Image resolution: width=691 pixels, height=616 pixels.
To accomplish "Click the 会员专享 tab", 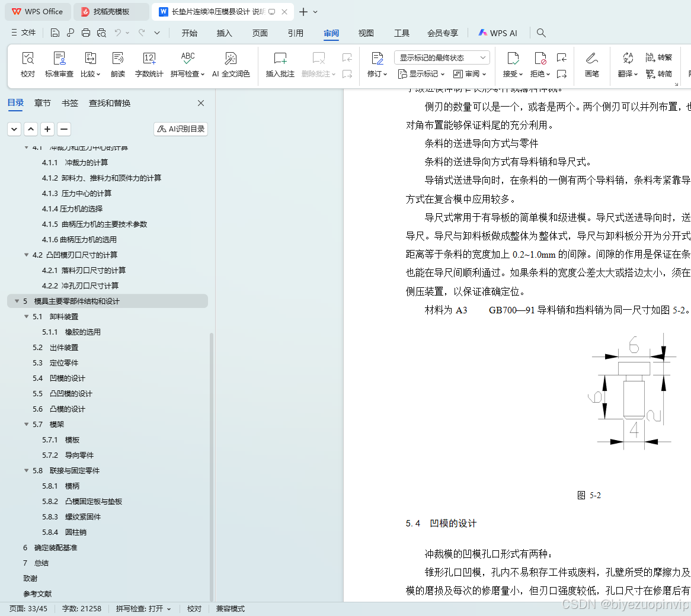I will click(443, 33).
